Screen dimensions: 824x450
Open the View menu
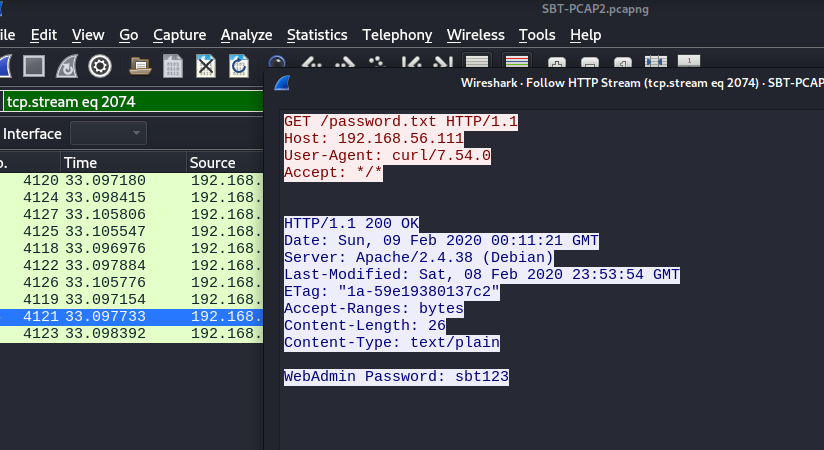click(x=88, y=35)
